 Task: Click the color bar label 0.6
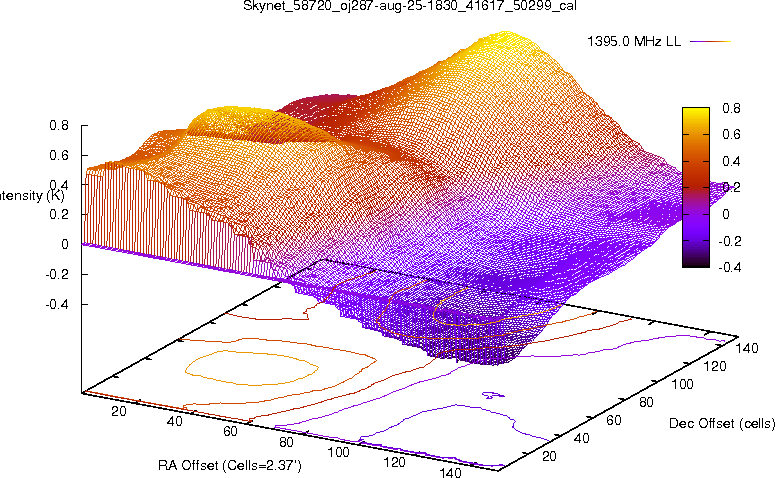pyautogui.click(x=731, y=134)
